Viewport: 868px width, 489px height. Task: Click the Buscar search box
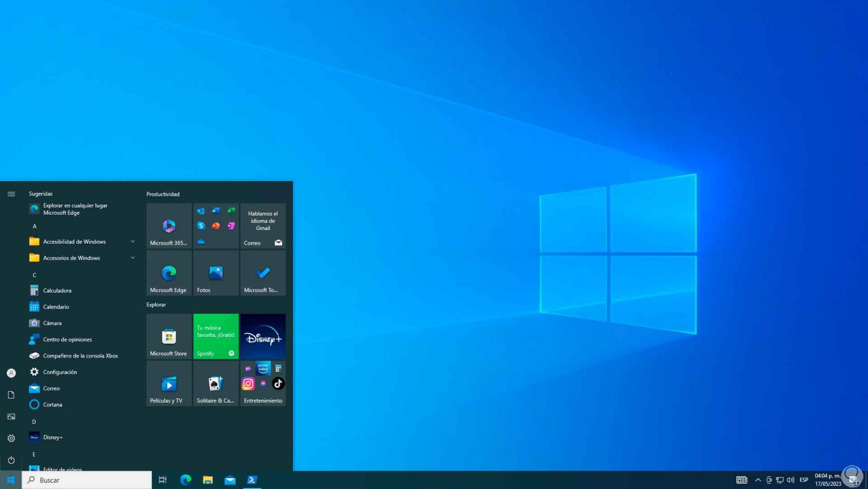[87, 480]
